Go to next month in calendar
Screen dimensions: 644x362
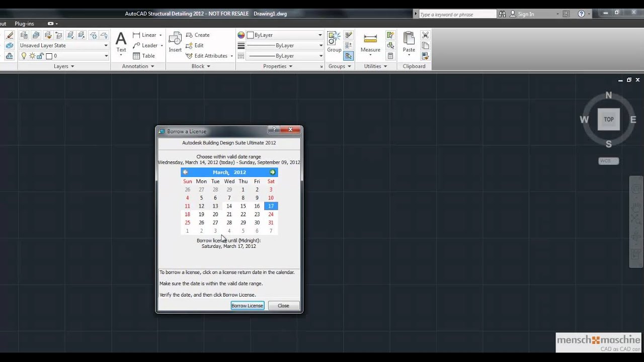click(x=272, y=172)
